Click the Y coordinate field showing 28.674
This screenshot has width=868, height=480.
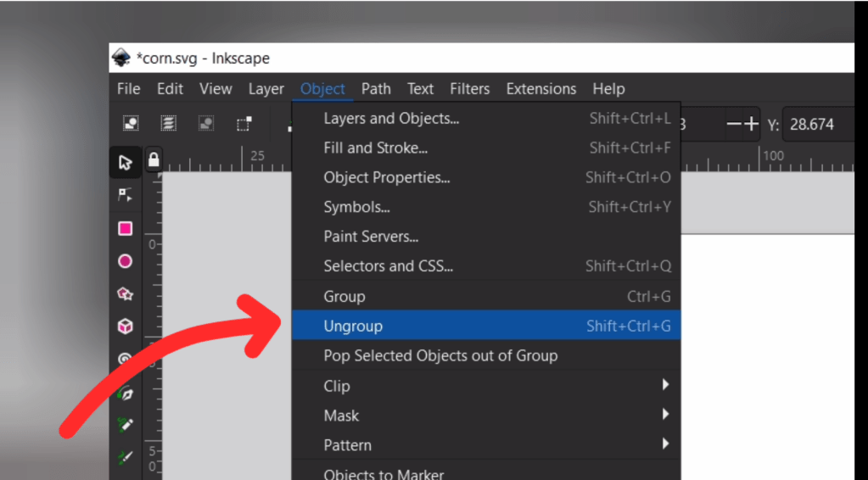(820, 124)
